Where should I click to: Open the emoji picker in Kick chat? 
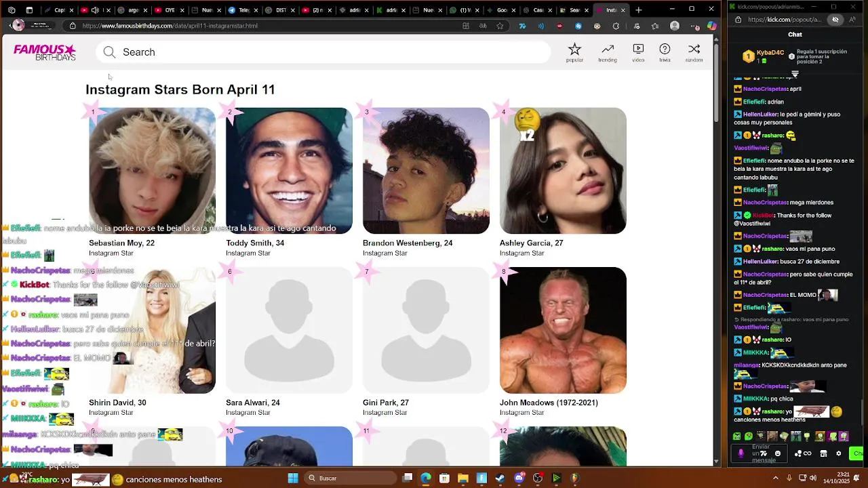(x=778, y=453)
